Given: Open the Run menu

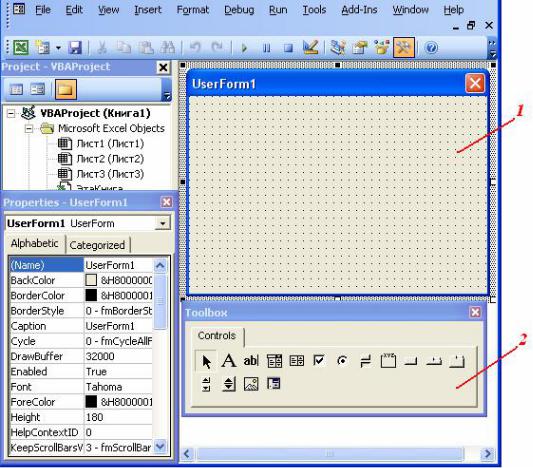Looking at the screenshot, I should pos(278,10).
